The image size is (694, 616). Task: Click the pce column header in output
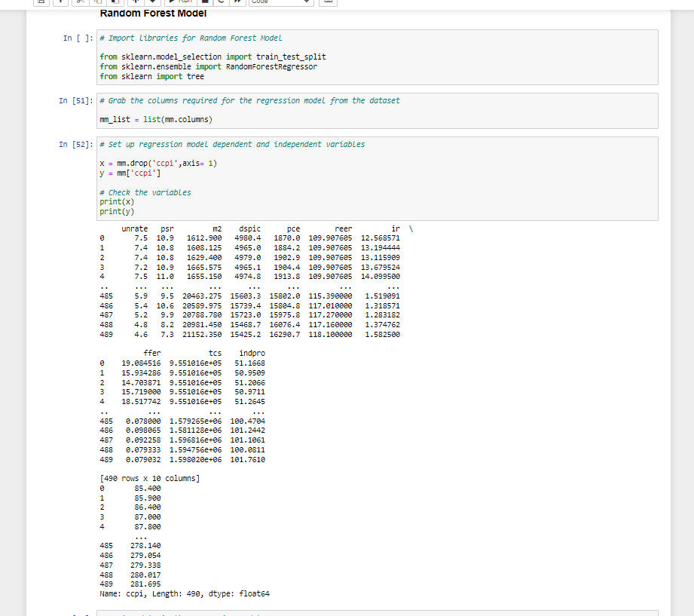[x=293, y=229]
